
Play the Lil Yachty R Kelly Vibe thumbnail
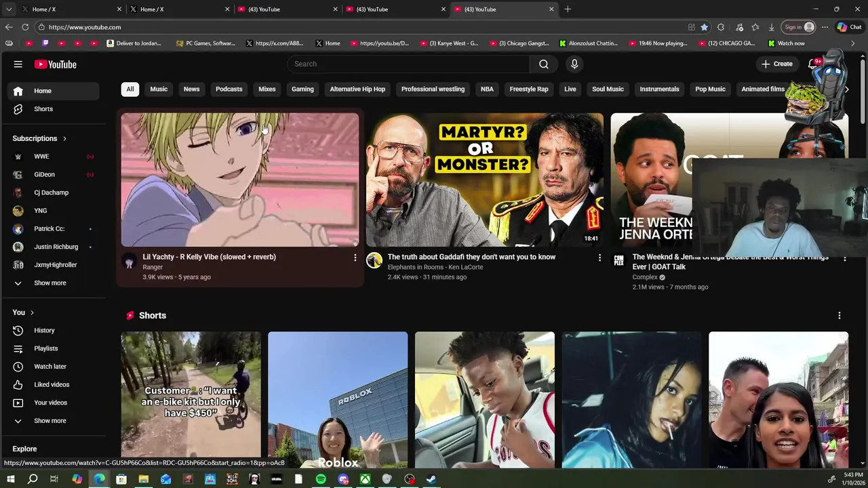(240, 180)
